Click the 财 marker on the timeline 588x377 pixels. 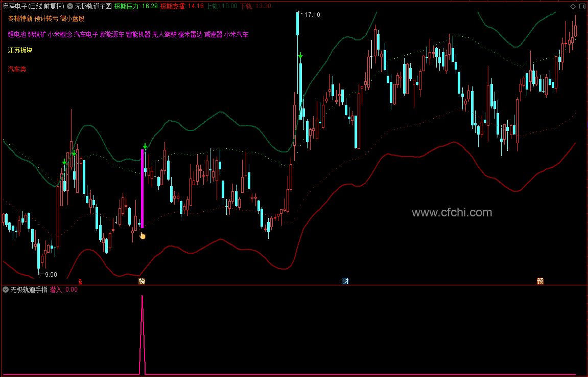coord(345,281)
